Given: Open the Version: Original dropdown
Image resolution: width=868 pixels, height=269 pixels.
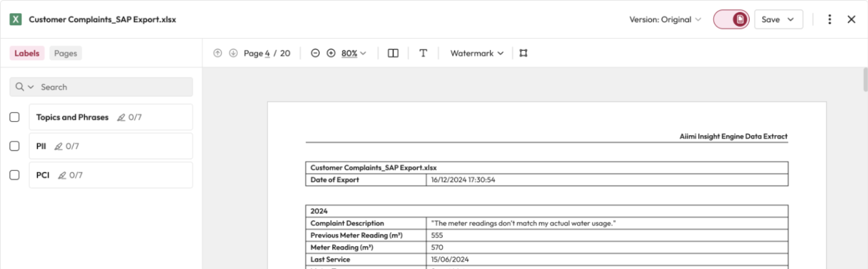Looking at the screenshot, I should click(x=665, y=19).
